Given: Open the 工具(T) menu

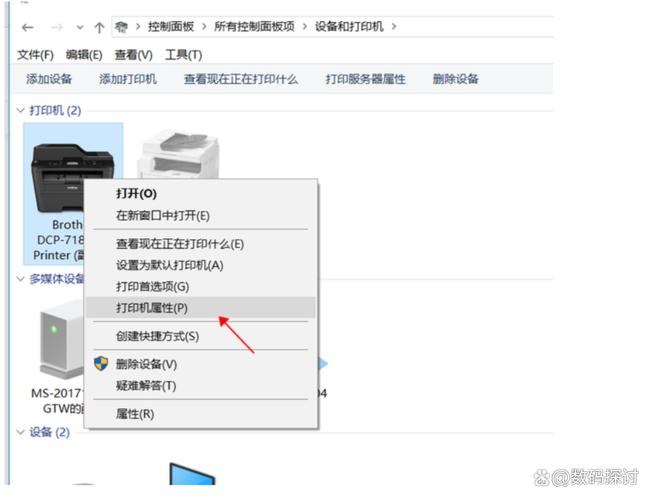Looking at the screenshot, I should [183, 55].
